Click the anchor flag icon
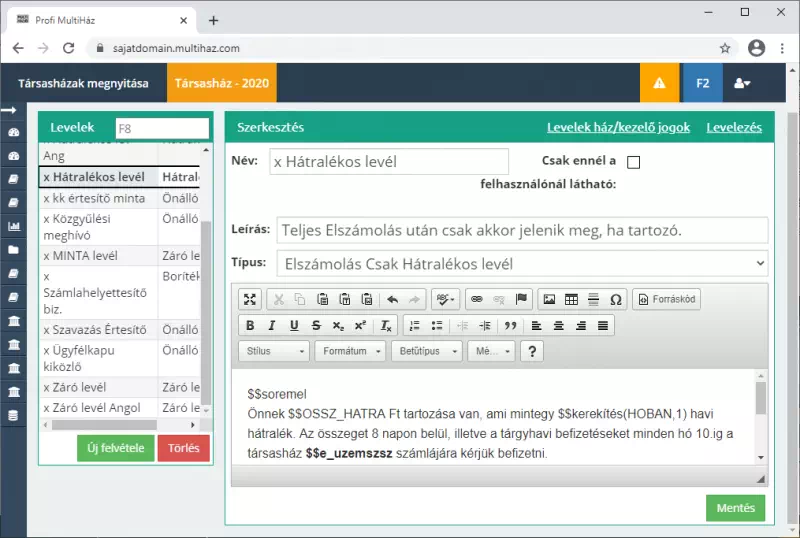This screenshot has height=538, width=800. click(x=521, y=299)
